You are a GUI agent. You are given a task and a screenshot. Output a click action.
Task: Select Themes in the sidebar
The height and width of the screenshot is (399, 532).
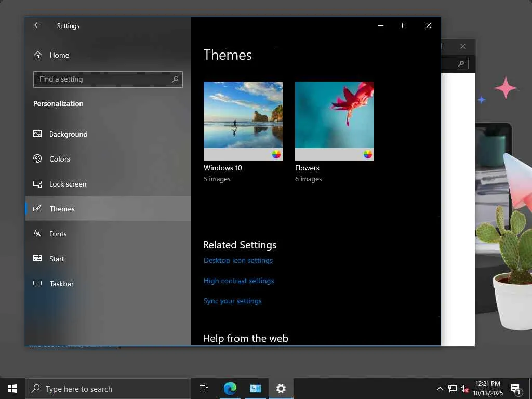(109, 209)
